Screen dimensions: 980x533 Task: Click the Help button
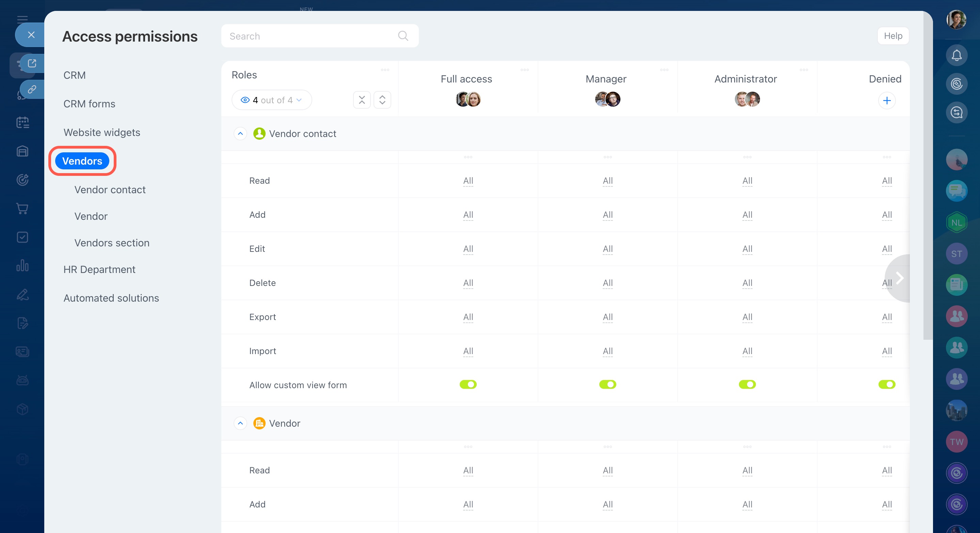pyautogui.click(x=892, y=36)
